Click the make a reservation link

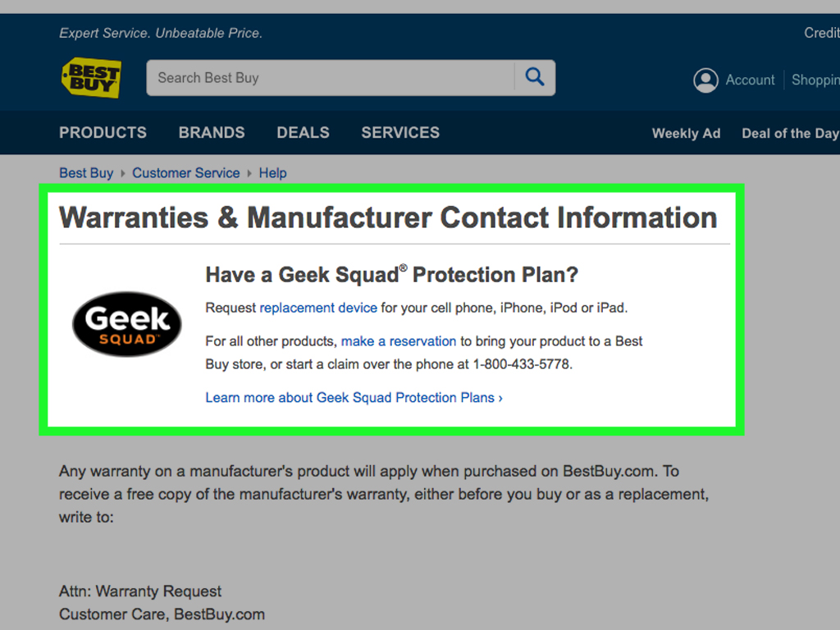[x=399, y=340]
